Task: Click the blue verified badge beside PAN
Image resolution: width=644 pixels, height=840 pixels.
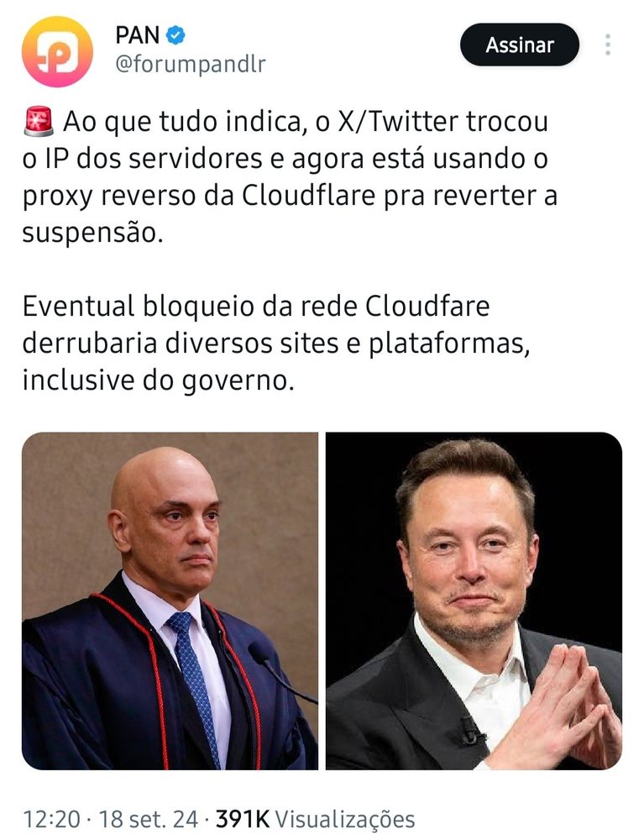Action: tap(175, 36)
